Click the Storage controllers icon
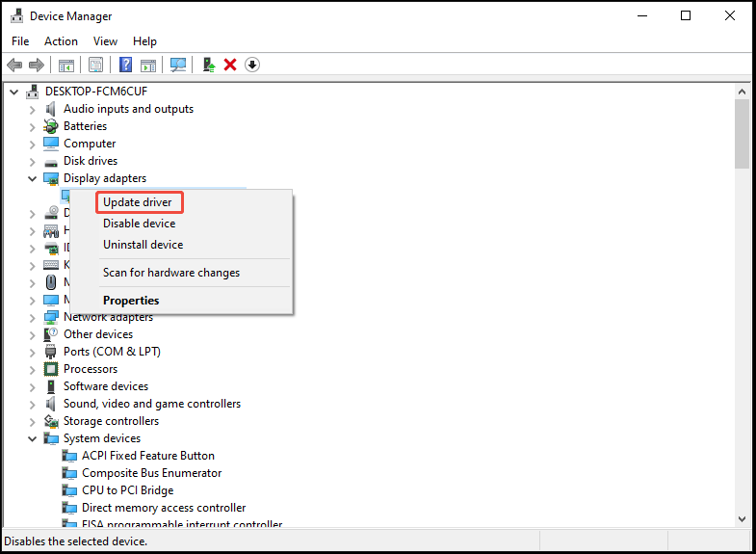Viewport: 756px width, 554px height. 51,421
